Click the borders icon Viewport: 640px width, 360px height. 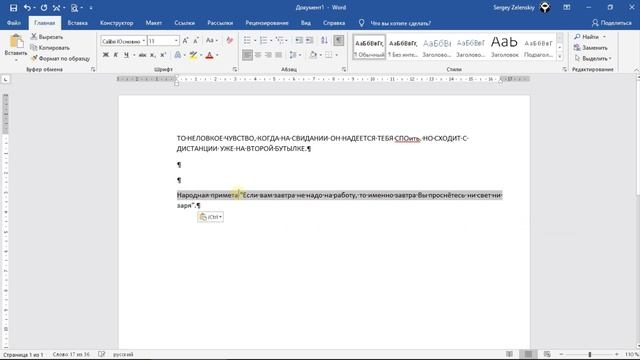click(329, 55)
